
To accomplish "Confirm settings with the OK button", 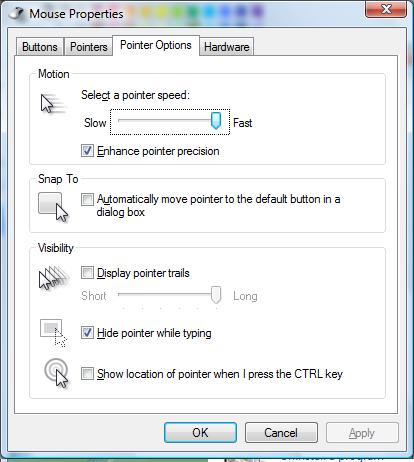I will tap(200, 433).
